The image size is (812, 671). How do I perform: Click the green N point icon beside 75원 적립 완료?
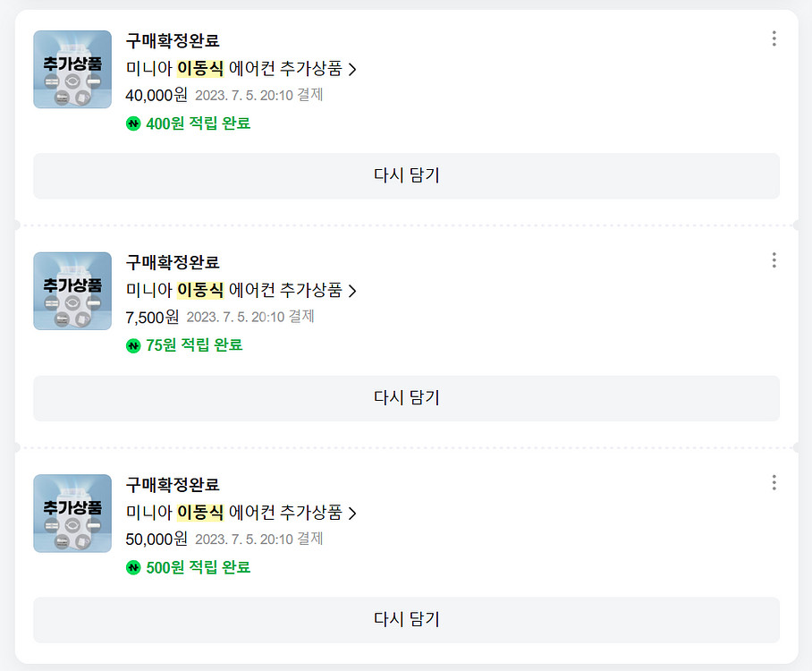pyautogui.click(x=134, y=345)
